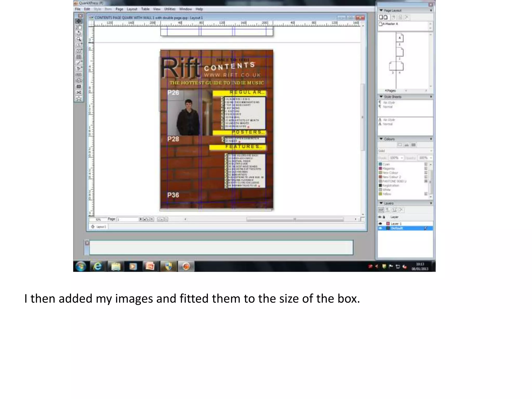Image resolution: width=532 pixels, height=399 pixels.
Task: Click the Windows Start button
Action: pos(81,266)
